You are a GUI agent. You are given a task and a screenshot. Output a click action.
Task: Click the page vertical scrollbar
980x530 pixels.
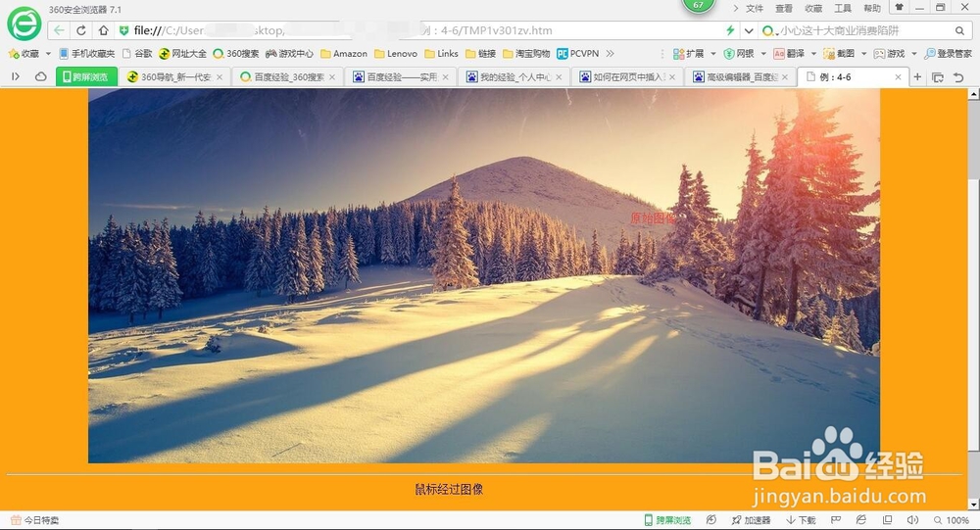coord(973,300)
